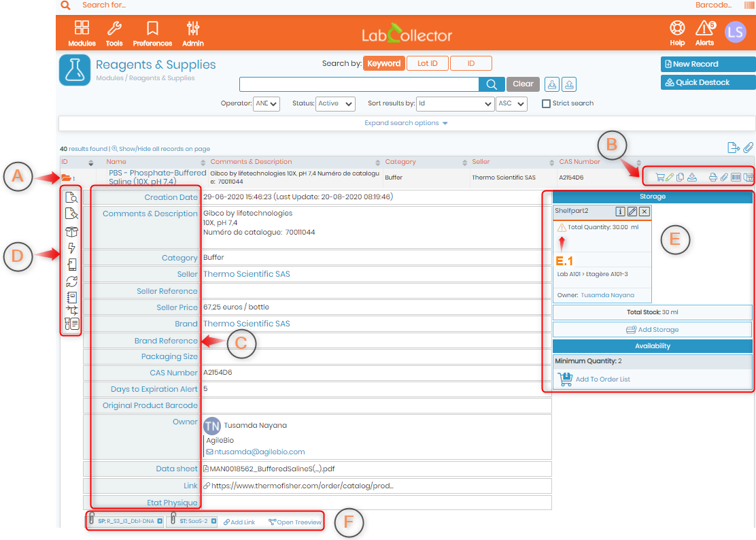Click the document with pencil icon in sidebar
756x540 pixels.
(71, 214)
